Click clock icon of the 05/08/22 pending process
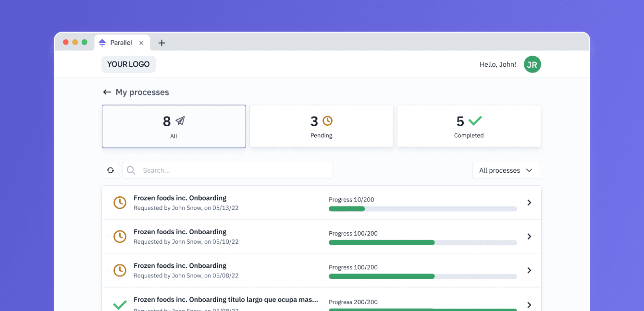This screenshot has width=644, height=311. click(120, 270)
